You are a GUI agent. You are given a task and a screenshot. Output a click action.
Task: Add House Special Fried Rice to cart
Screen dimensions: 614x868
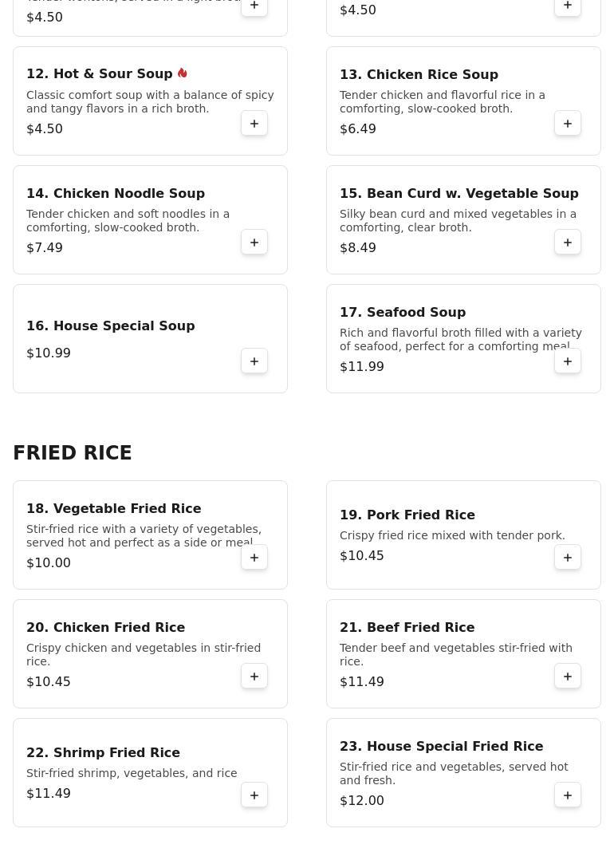point(568,795)
